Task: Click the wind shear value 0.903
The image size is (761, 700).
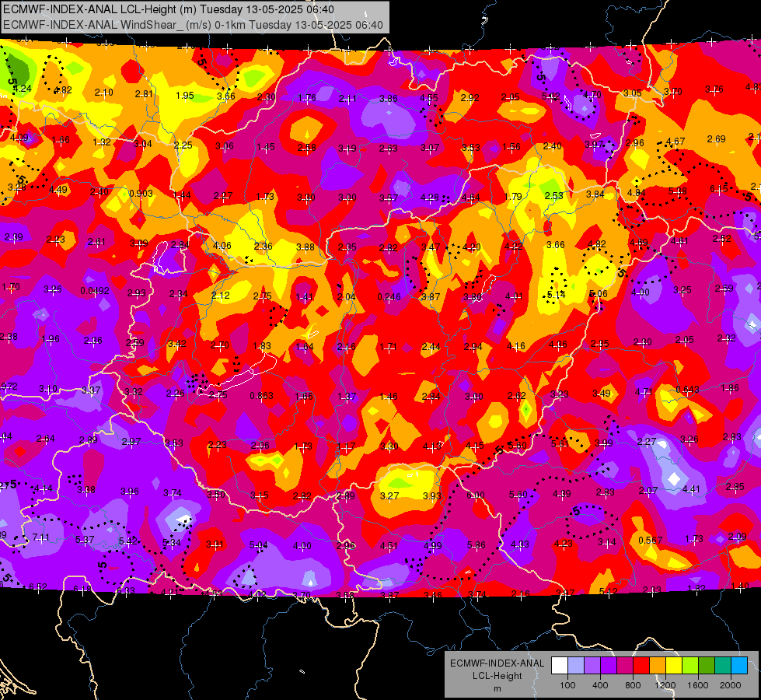Action: pyautogui.click(x=141, y=194)
